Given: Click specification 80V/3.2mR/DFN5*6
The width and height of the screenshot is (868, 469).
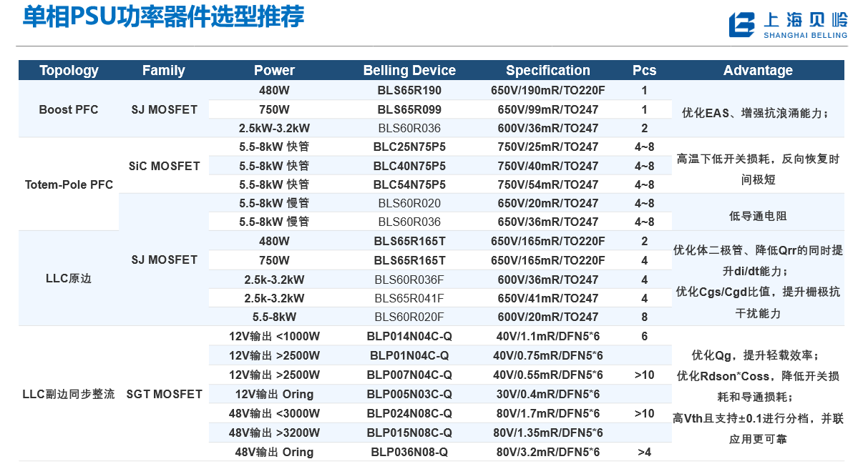Looking at the screenshot, I should [x=548, y=452].
